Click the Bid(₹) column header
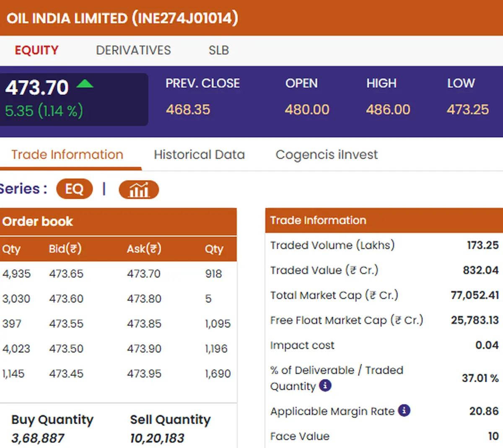Viewport: 503px width, 448px height. 65,249
